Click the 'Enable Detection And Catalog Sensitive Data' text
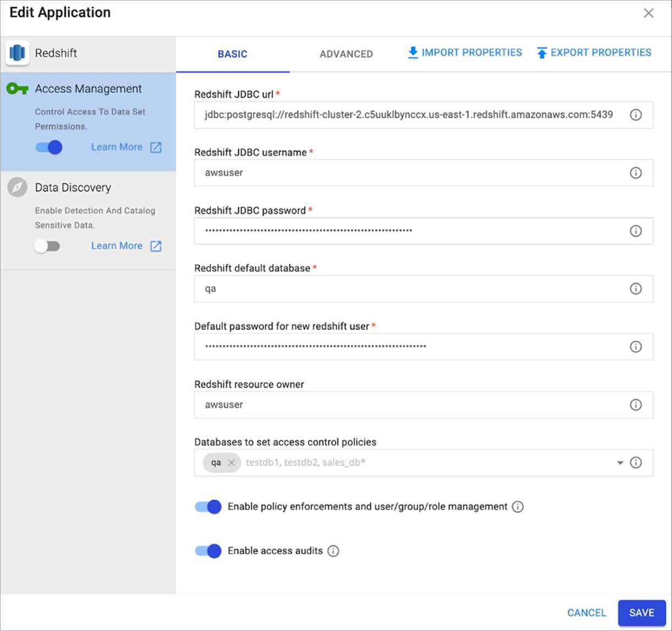This screenshot has height=631, width=672. (95, 218)
